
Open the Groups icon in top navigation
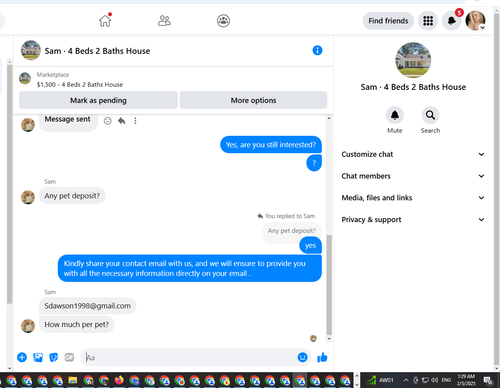click(223, 21)
